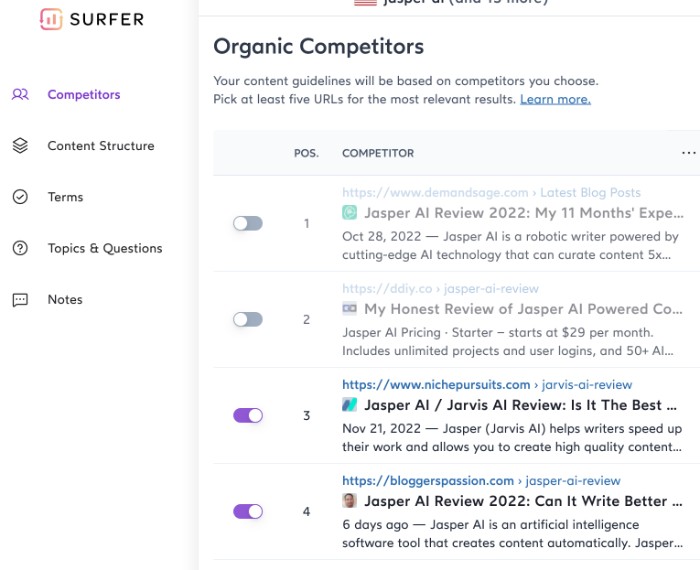The height and width of the screenshot is (570, 700).
Task: Disable the toggle for competitor position 4
Action: point(248,511)
